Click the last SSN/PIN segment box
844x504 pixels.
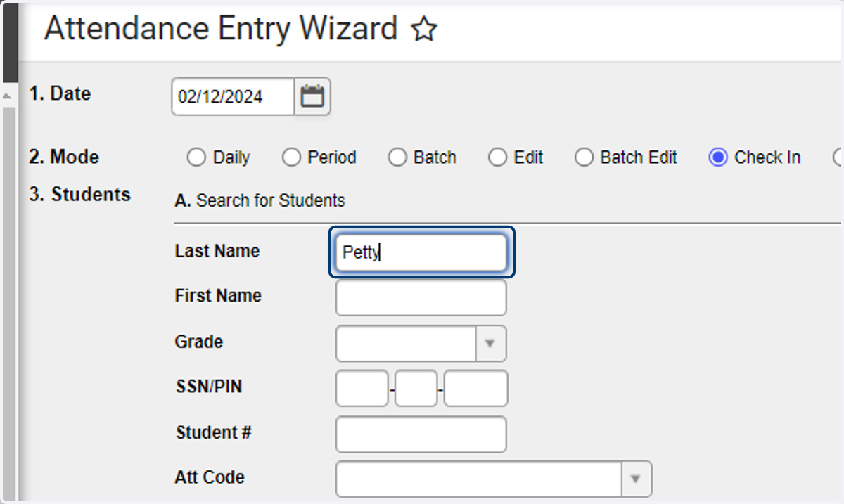(475, 389)
